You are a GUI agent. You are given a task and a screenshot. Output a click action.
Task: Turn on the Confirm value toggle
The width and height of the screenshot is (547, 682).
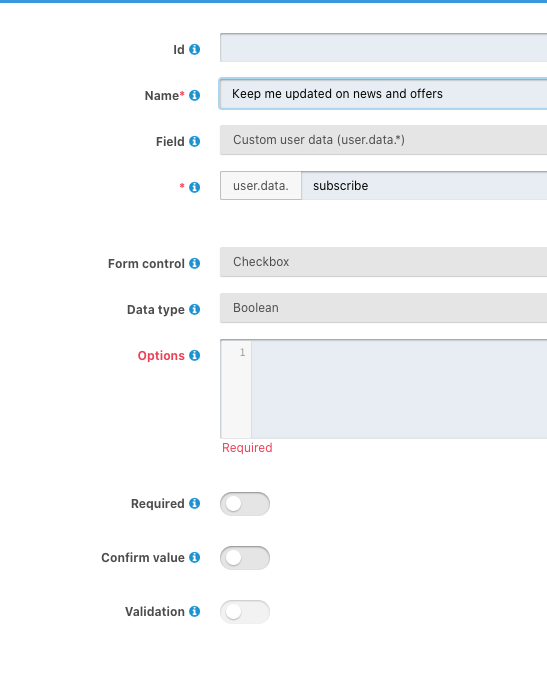245,558
